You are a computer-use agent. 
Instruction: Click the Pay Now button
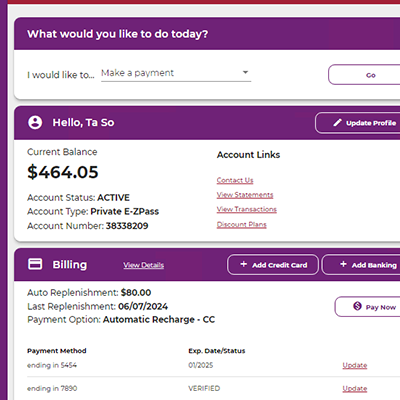pyautogui.click(x=367, y=307)
